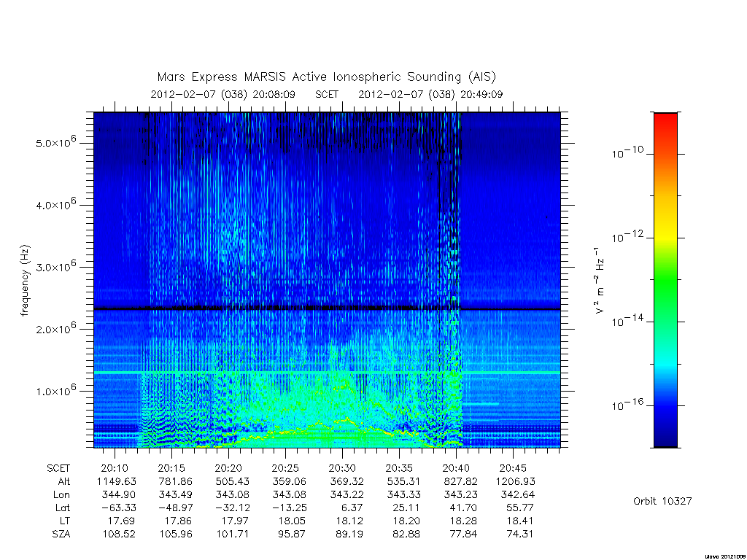Click the green band of the color bar
Screen dimensions: 747x560
pyautogui.click(x=665, y=281)
